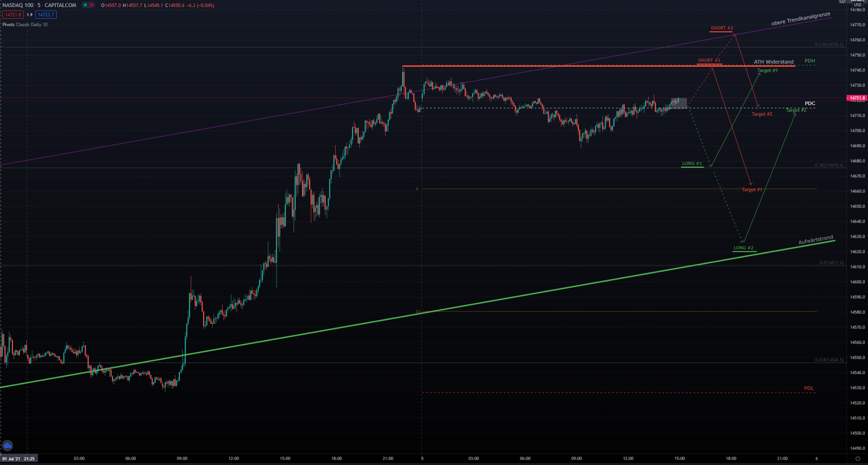The width and height of the screenshot is (868, 465).
Task: Click the green market status dot
Action: coord(85,5)
